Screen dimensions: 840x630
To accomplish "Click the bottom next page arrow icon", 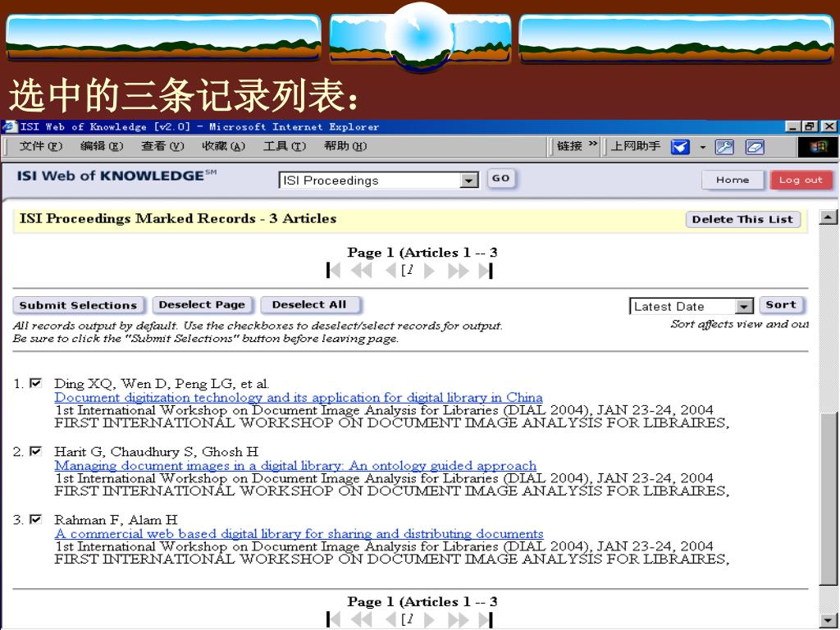I will click(x=429, y=620).
